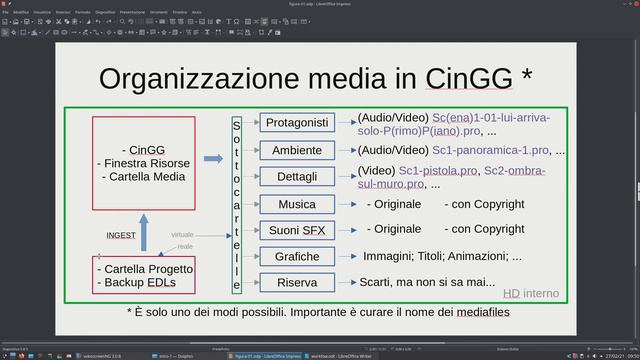Select the arrow Select tool

click(5, 32)
